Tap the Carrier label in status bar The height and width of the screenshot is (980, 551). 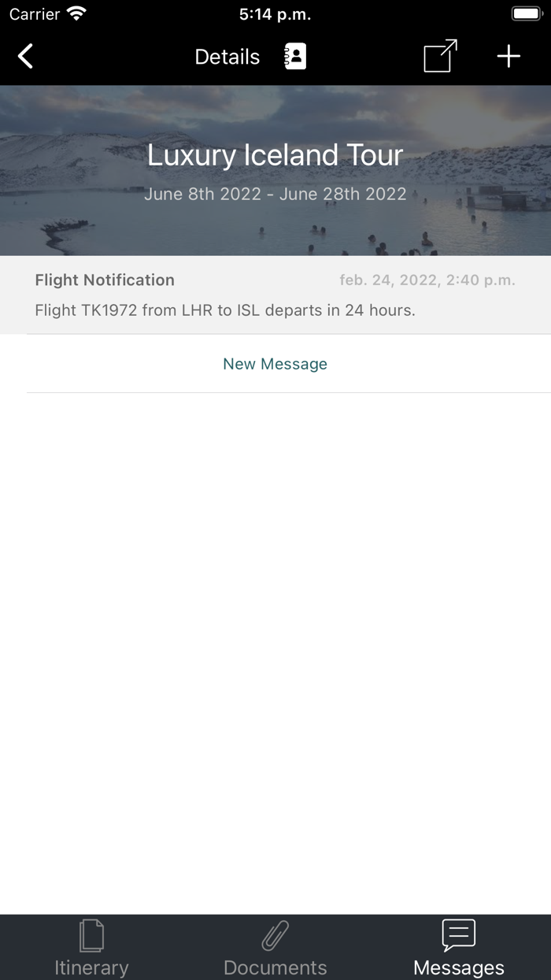(x=35, y=13)
